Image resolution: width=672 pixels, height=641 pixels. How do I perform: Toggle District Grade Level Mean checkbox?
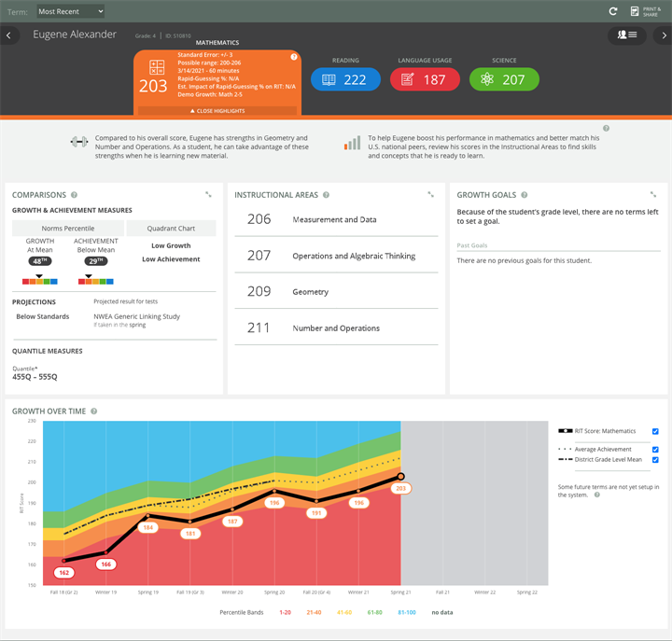(x=656, y=459)
